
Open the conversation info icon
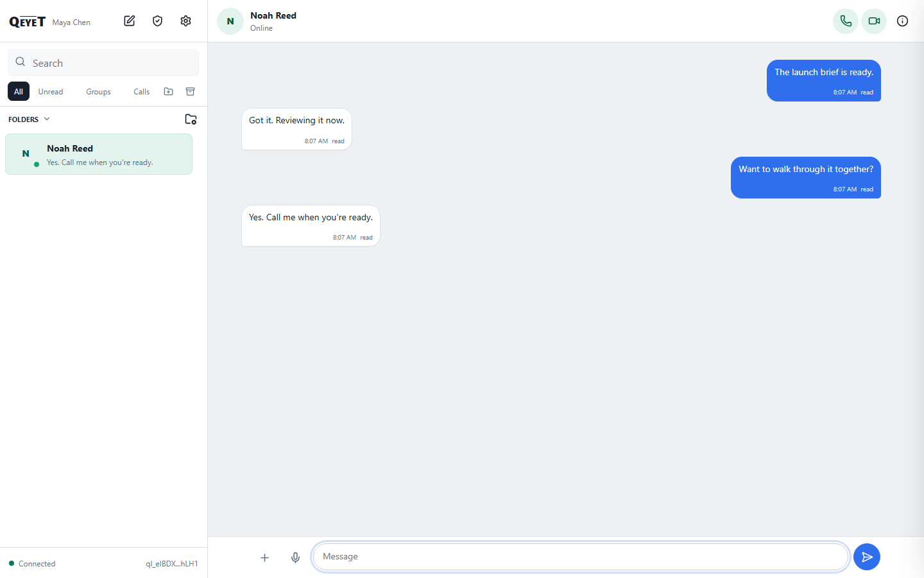[902, 21]
